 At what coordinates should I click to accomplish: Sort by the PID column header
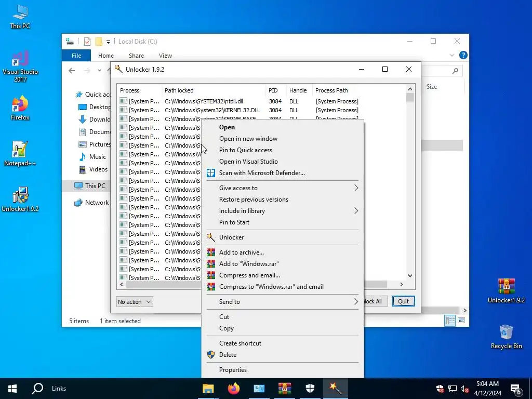click(276, 90)
